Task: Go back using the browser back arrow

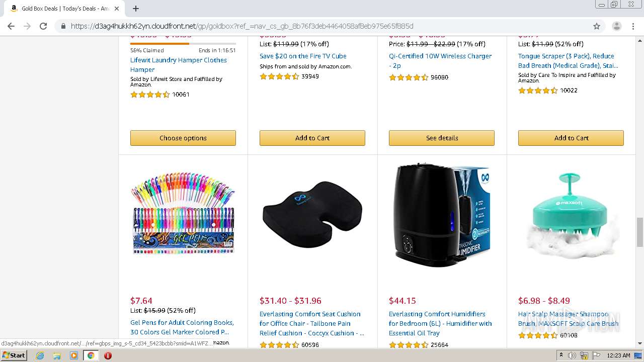Action: pyautogui.click(x=11, y=26)
